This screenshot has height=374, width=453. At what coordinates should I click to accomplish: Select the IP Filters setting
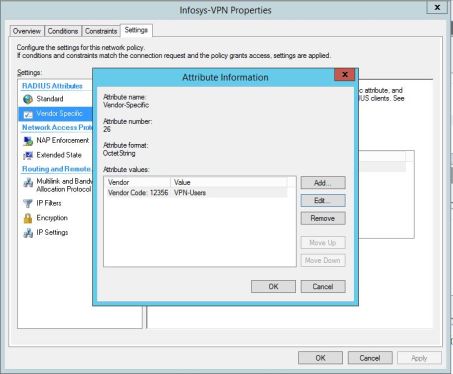(55, 203)
